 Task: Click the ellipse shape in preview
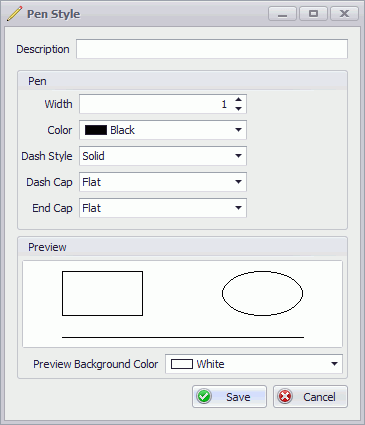click(262, 293)
